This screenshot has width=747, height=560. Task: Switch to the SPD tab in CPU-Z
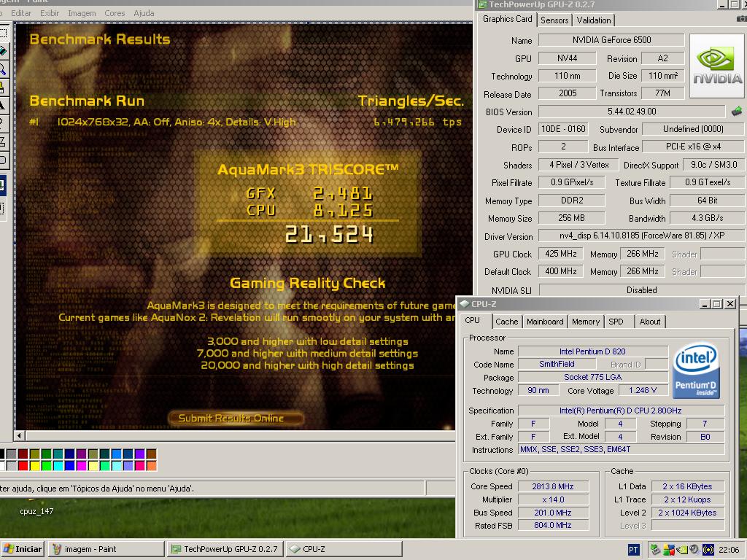(616, 322)
